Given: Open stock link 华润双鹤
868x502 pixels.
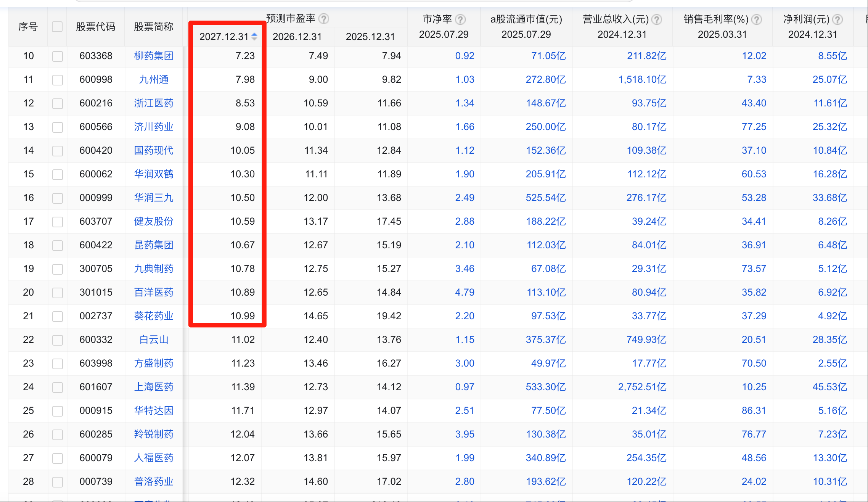Looking at the screenshot, I should [154, 174].
